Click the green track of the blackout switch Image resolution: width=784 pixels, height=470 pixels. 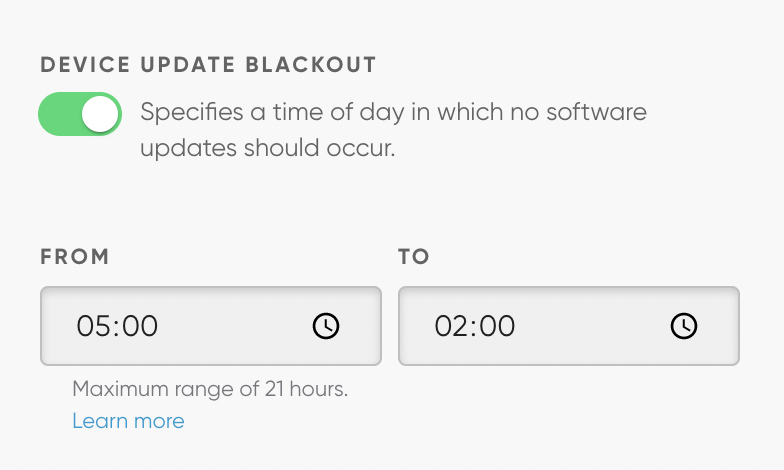[x=56, y=114]
